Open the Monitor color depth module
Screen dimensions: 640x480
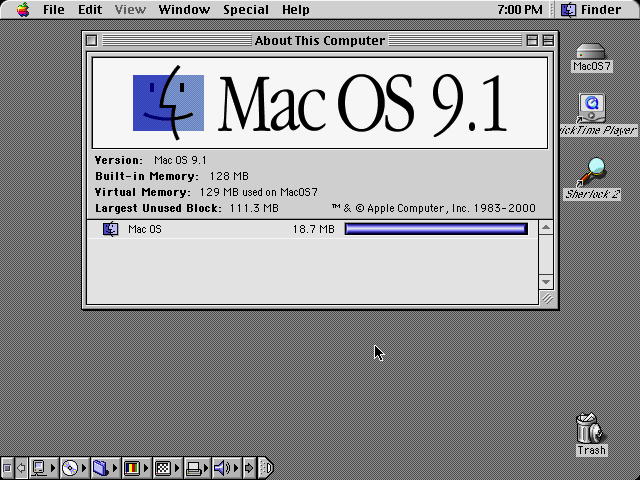136,467
